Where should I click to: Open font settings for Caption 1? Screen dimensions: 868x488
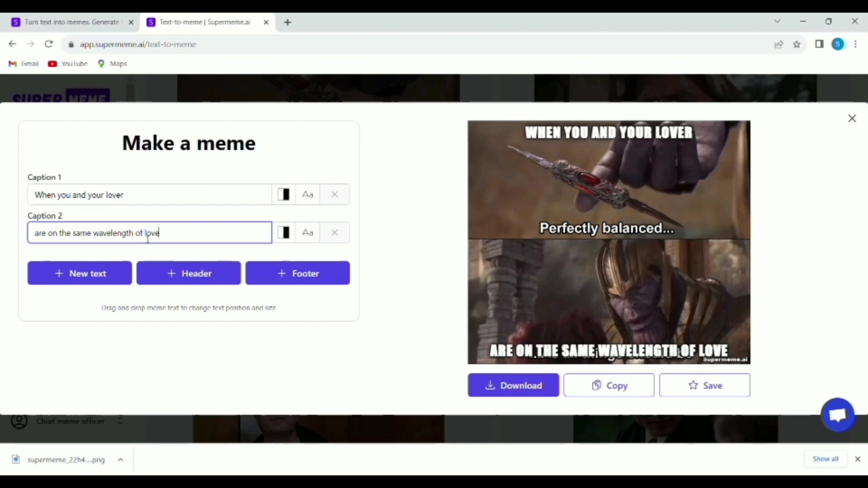tap(307, 195)
